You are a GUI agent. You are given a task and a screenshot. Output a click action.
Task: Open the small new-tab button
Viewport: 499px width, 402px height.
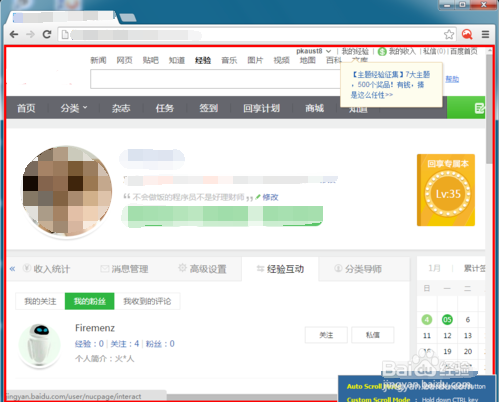click(128, 18)
